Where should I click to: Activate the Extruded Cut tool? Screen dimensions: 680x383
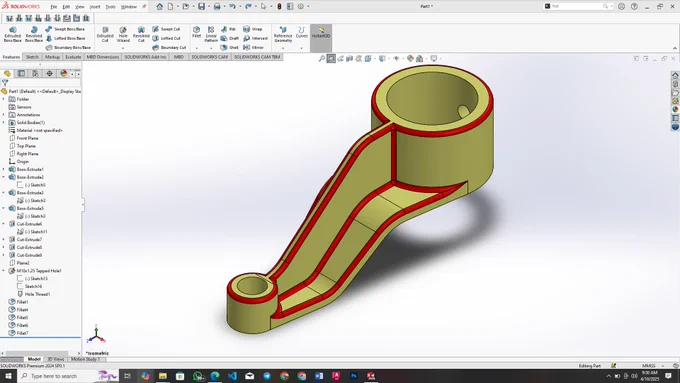click(x=105, y=34)
